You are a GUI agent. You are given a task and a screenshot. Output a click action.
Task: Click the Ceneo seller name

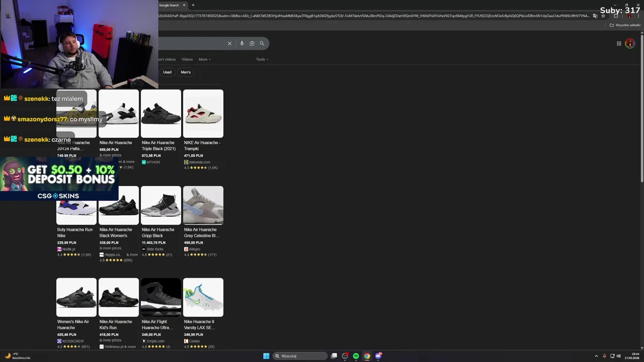point(194,341)
